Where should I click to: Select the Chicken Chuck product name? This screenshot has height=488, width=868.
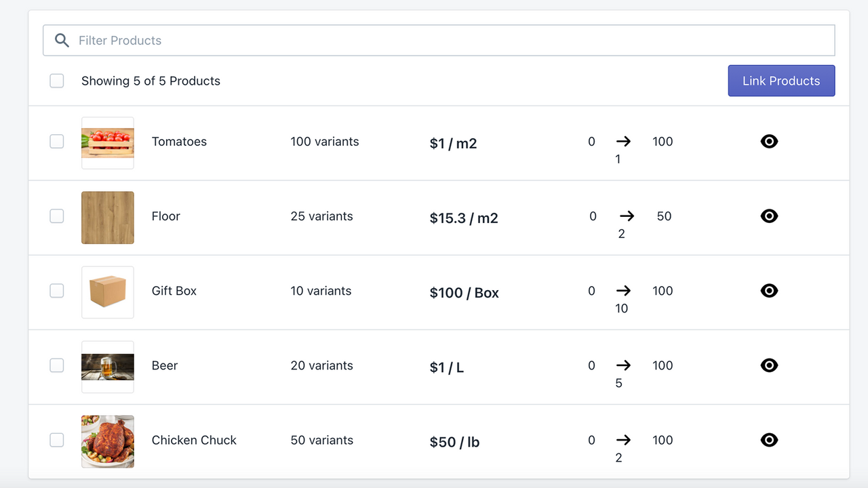[x=194, y=440]
